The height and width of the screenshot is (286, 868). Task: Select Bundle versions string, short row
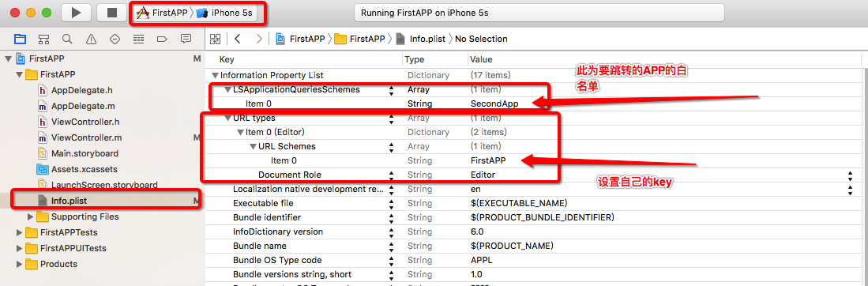point(533,275)
